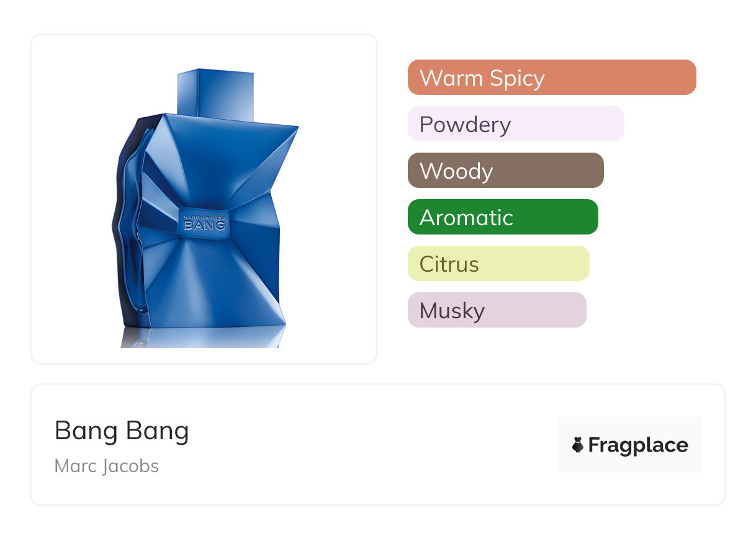Click the yellow Citrus accord bar
This screenshot has height=536, width=756.
498,264
